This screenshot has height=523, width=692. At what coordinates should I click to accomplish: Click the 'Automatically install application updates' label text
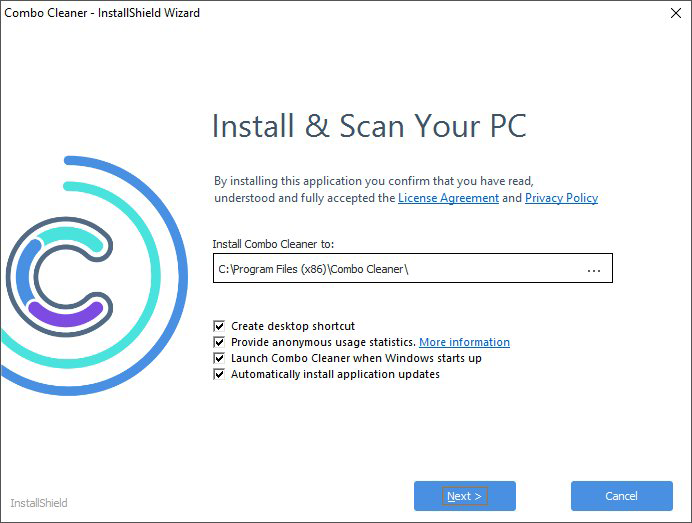click(335, 374)
